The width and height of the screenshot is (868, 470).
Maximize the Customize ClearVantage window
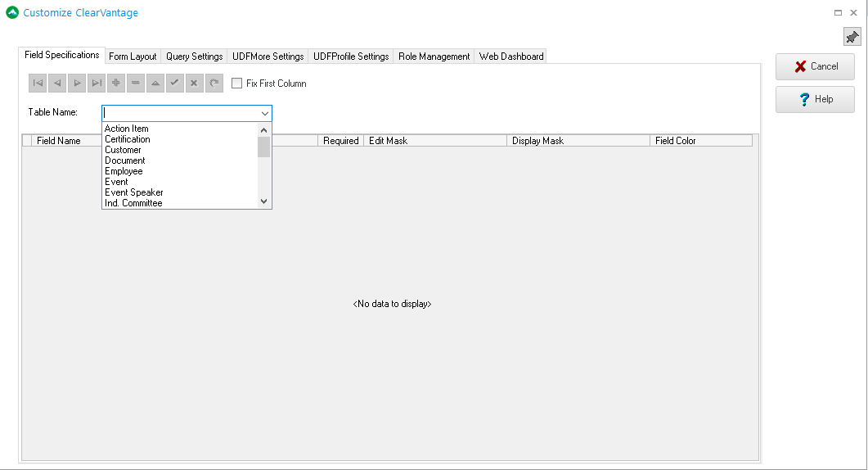838,13
